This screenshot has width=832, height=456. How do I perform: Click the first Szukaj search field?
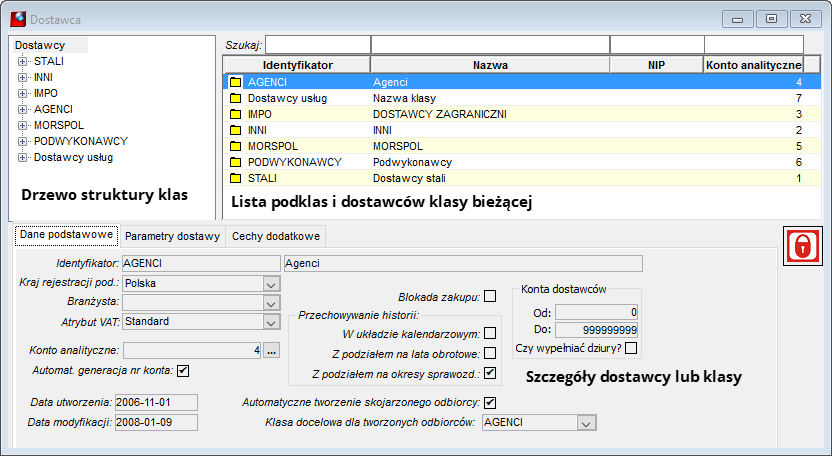[317, 45]
